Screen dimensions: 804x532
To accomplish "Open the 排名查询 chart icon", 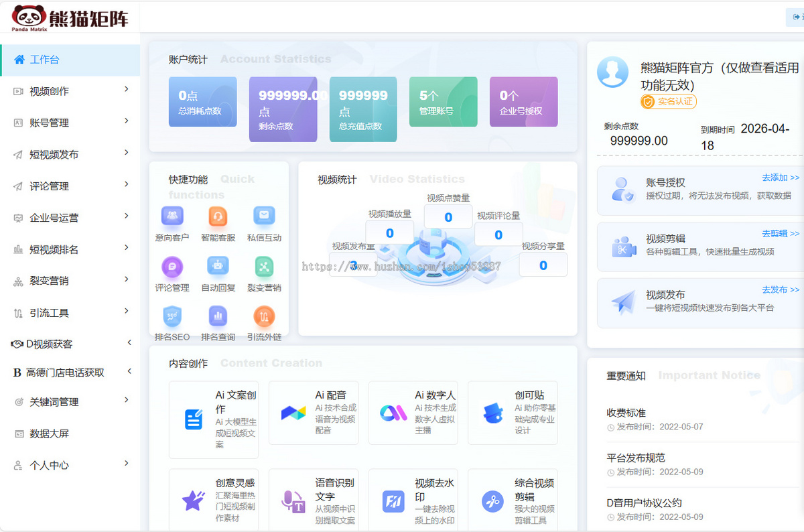I will pos(218,316).
